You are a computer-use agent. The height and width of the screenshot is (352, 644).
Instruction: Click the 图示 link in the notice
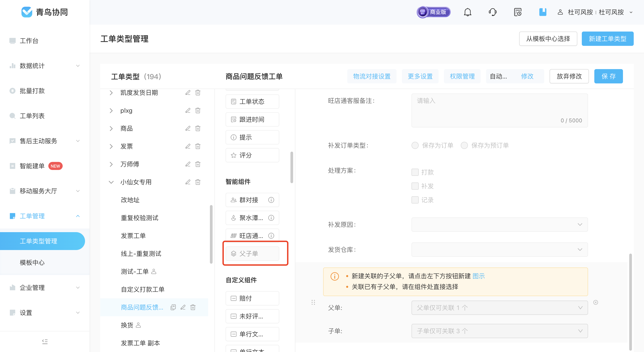(479, 276)
